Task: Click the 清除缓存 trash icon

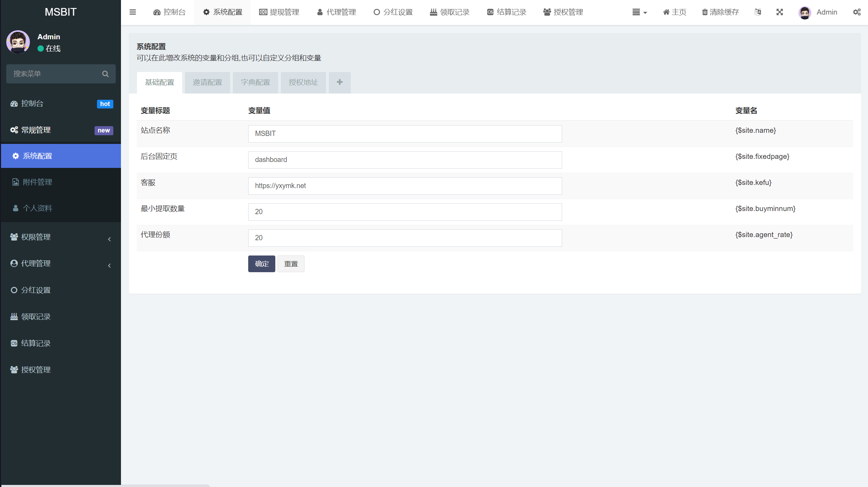Action: 705,12
